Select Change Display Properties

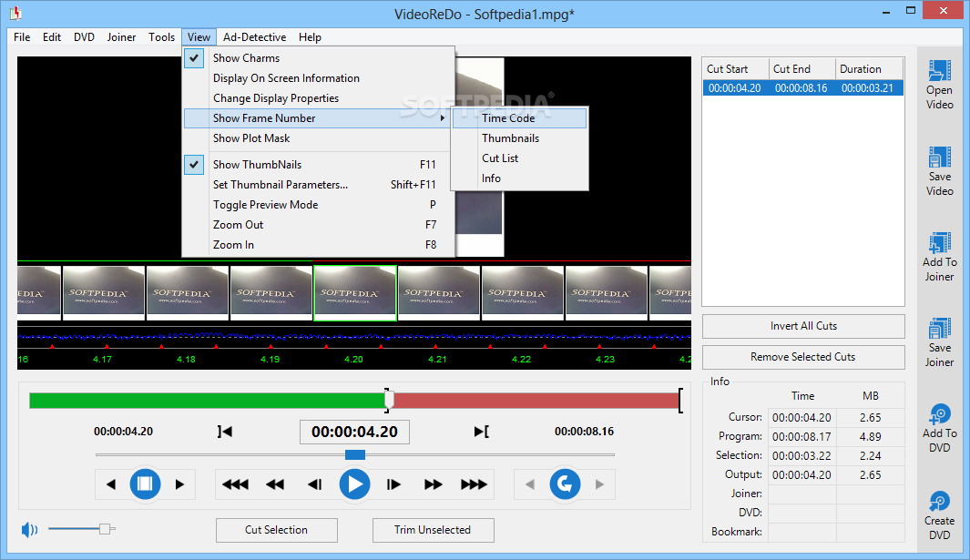pos(319,98)
